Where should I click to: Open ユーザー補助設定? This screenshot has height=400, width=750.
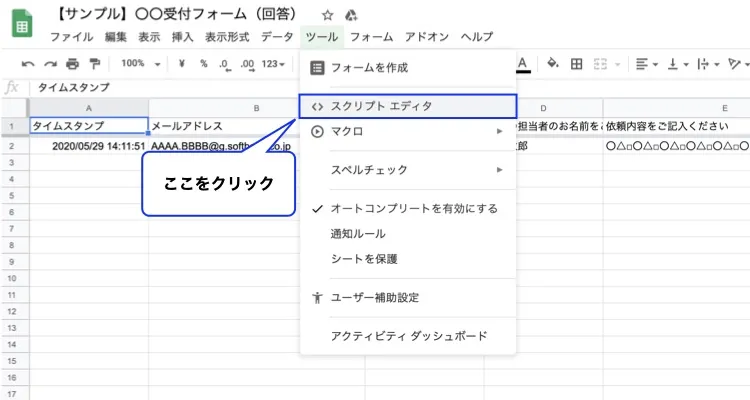click(x=408, y=298)
